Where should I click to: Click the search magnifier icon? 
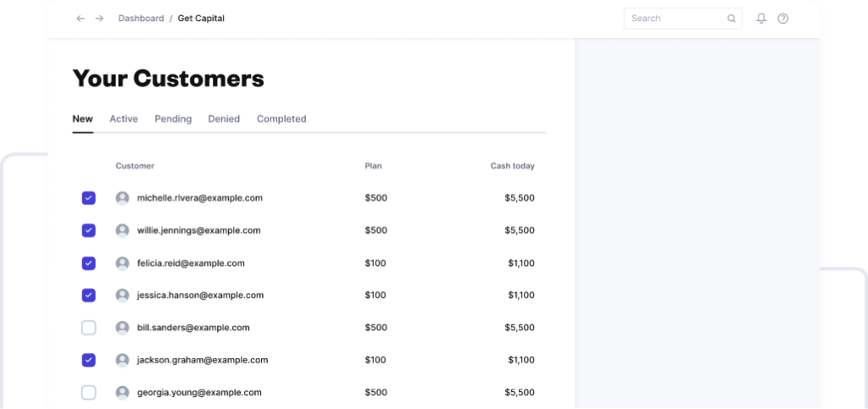click(732, 19)
